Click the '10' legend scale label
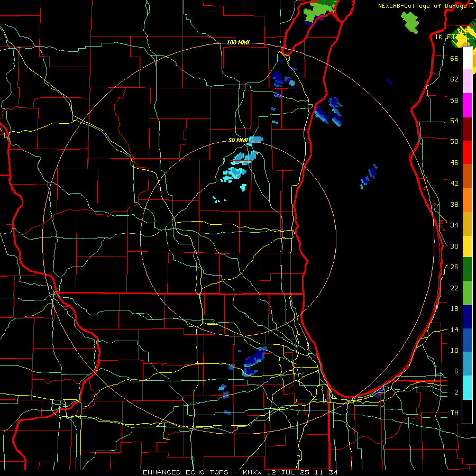The image size is (476, 476). click(454, 350)
